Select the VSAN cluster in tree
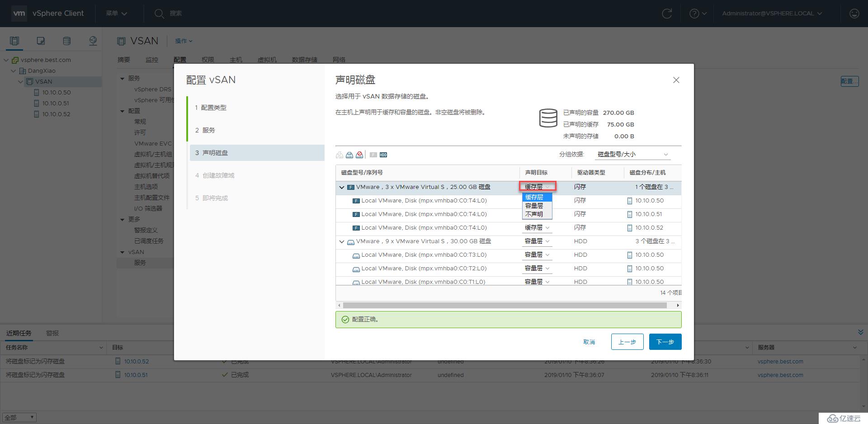The width and height of the screenshot is (868, 424). [x=44, y=82]
